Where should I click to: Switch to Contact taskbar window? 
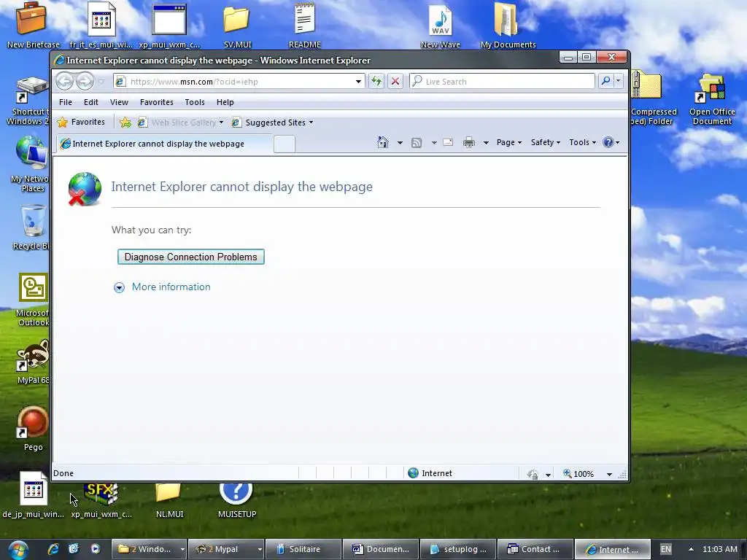pos(535,550)
